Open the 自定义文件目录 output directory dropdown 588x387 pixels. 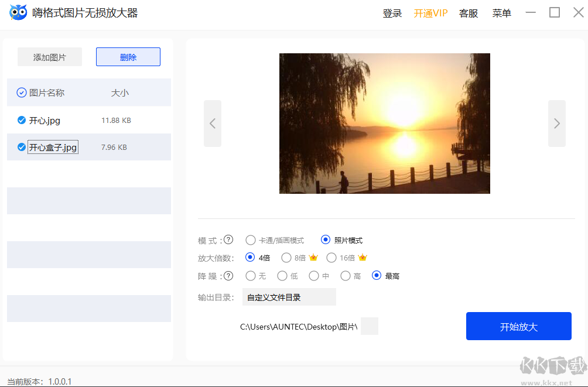click(x=289, y=297)
